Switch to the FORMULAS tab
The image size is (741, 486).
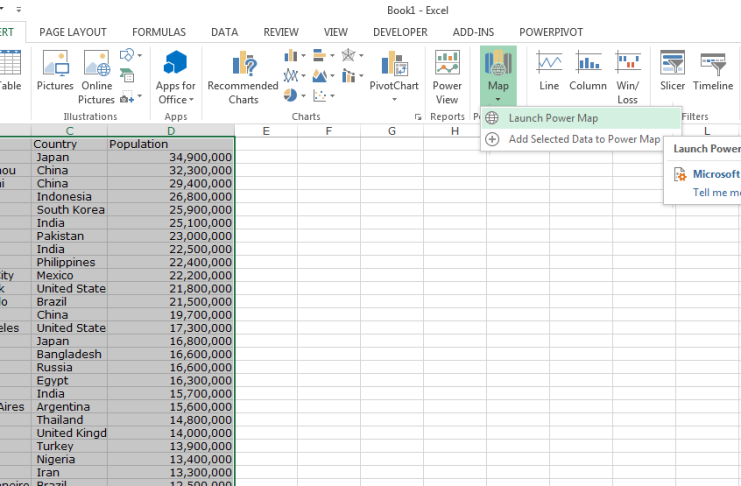coord(159,32)
